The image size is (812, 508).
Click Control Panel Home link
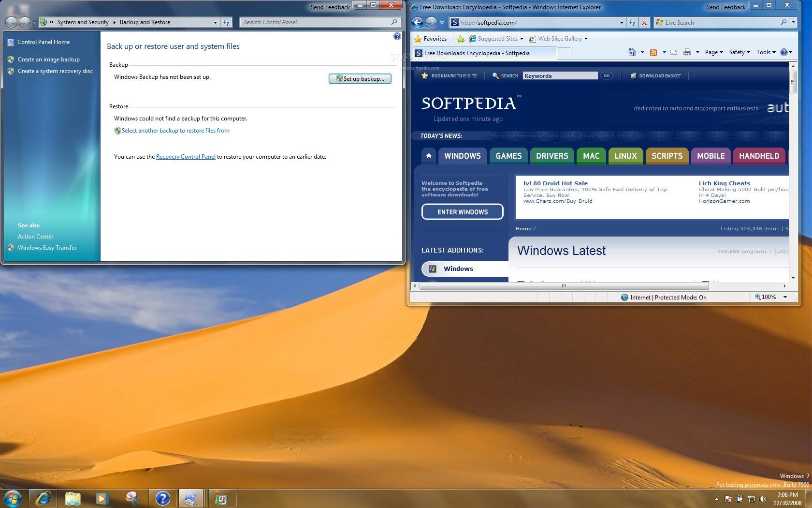43,42
